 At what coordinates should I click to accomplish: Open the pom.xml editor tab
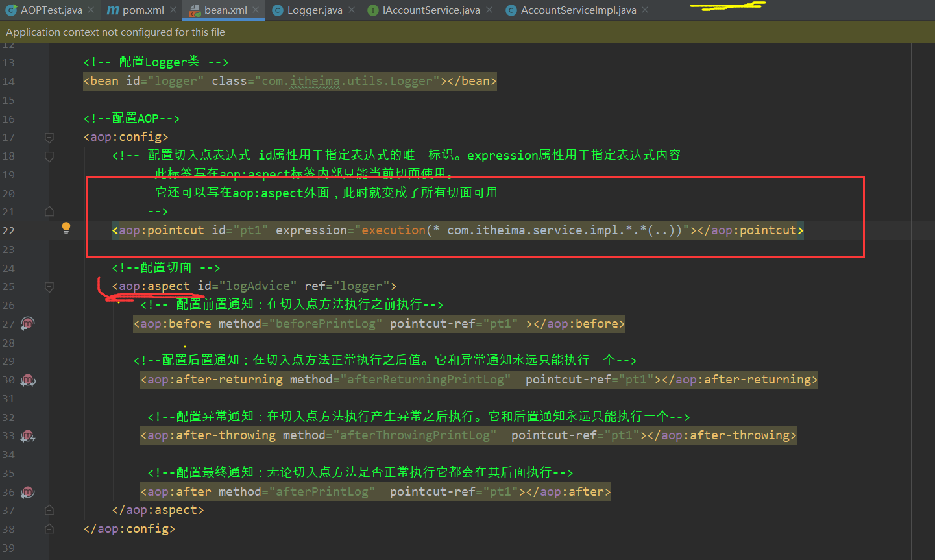tap(143, 10)
